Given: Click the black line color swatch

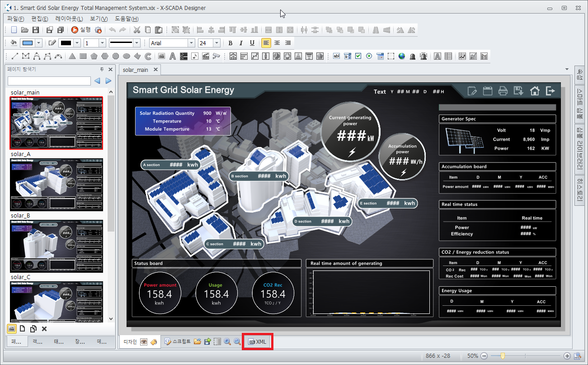Looking at the screenshot, I should click(66, 43).
